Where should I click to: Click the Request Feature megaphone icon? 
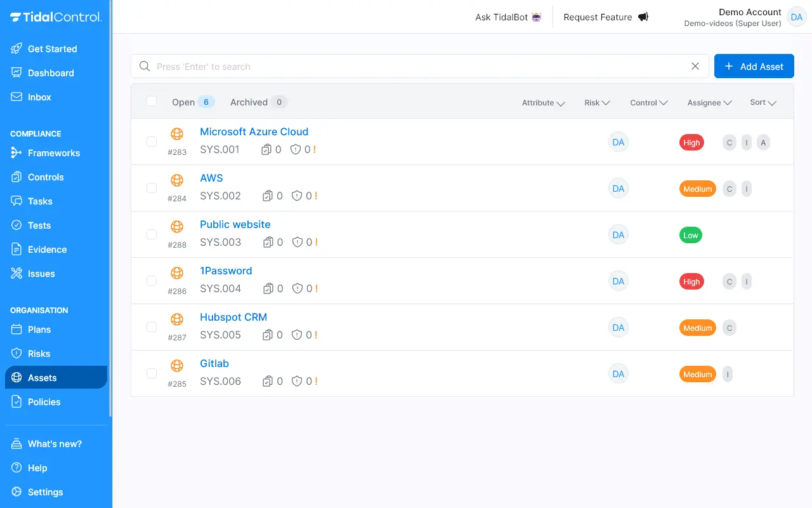coord(643,17)
